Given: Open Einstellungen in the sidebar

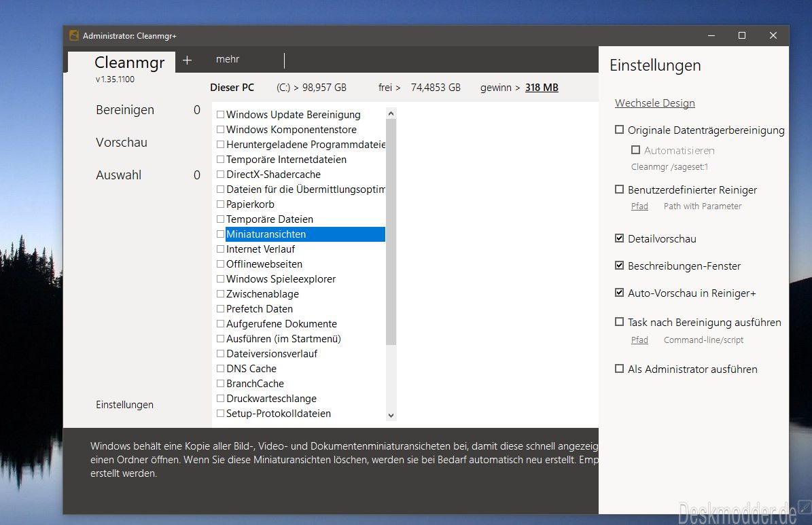Looking at the screenshot, I should pos(125,404).
